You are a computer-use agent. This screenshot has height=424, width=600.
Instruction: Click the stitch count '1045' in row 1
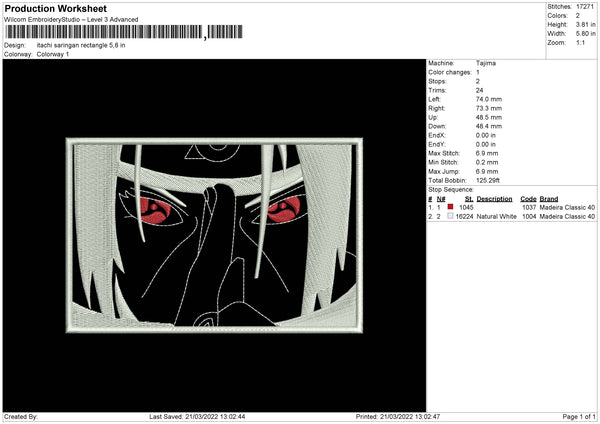pos(466,207)
